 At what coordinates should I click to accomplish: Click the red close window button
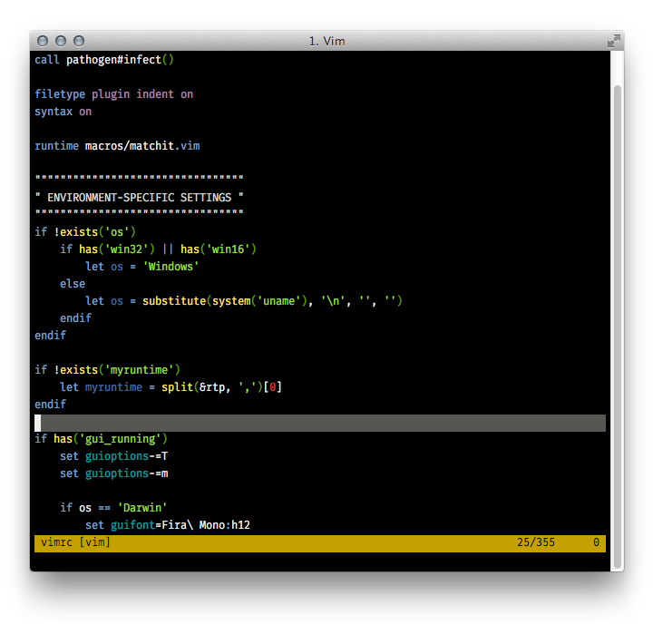43,41
